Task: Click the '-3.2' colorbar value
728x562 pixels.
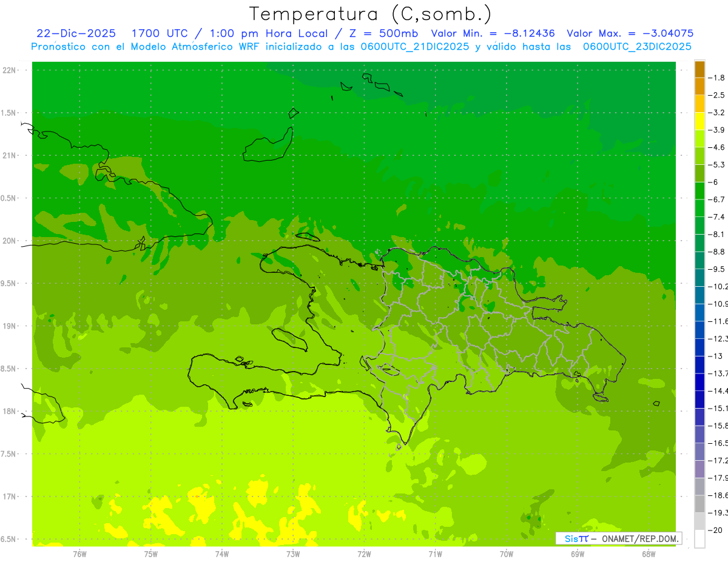Action: [717, 112]
